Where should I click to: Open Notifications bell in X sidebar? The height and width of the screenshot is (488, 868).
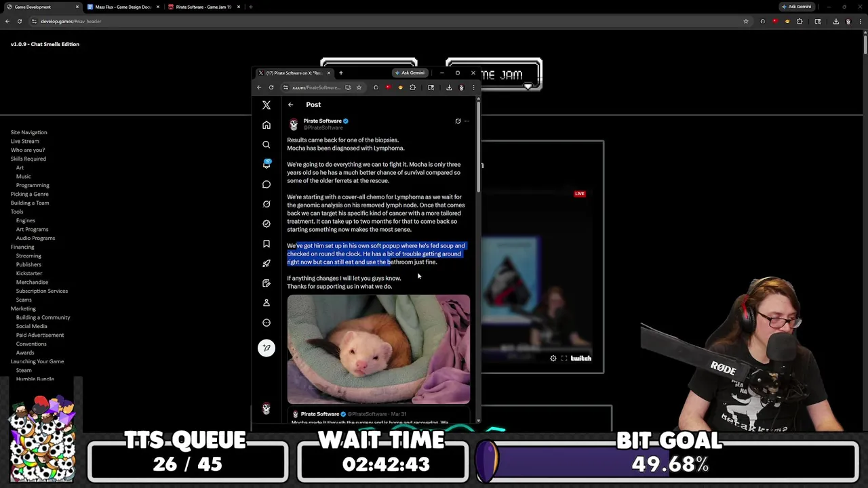[x=267, y=164]
